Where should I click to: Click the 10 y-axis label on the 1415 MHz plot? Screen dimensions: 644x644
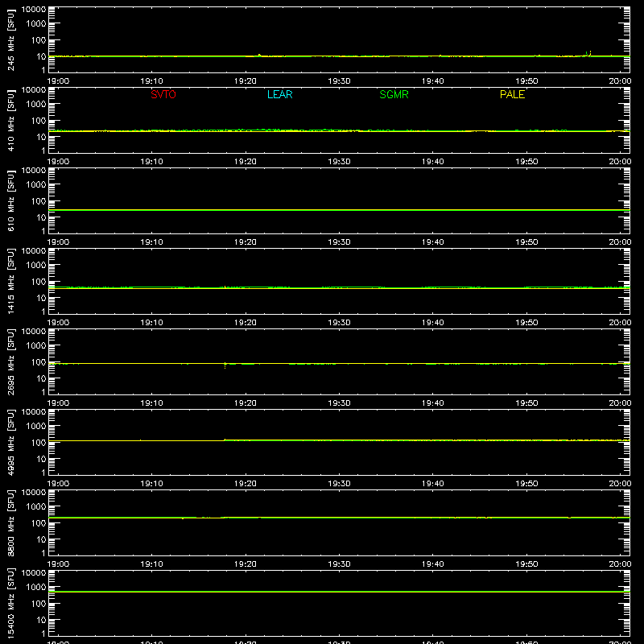[41, 298]
